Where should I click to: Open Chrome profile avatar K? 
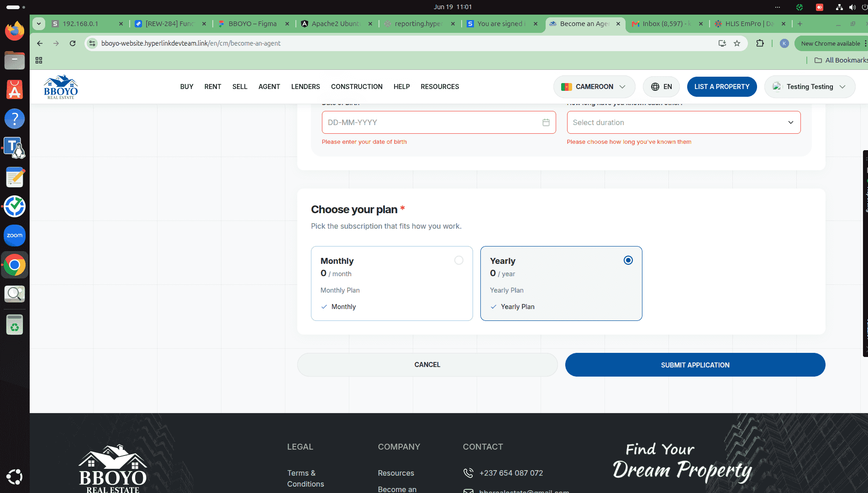pos(784,43)
